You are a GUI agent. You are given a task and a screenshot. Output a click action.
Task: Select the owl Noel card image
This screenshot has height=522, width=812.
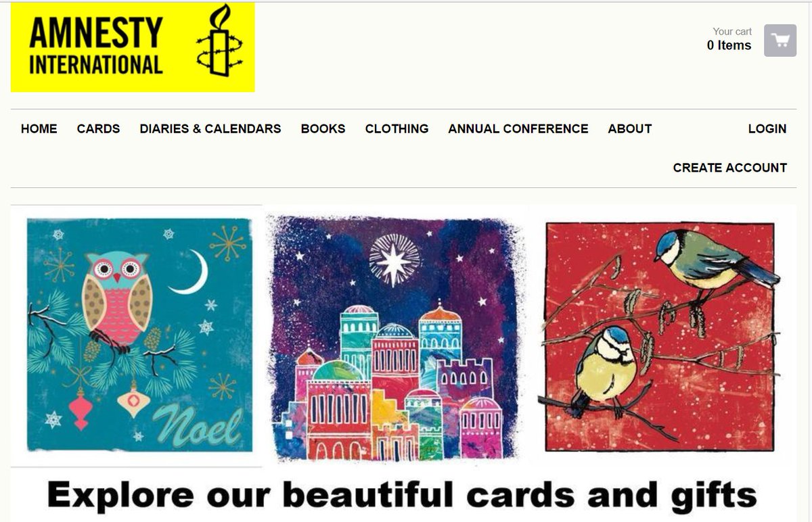139,335
